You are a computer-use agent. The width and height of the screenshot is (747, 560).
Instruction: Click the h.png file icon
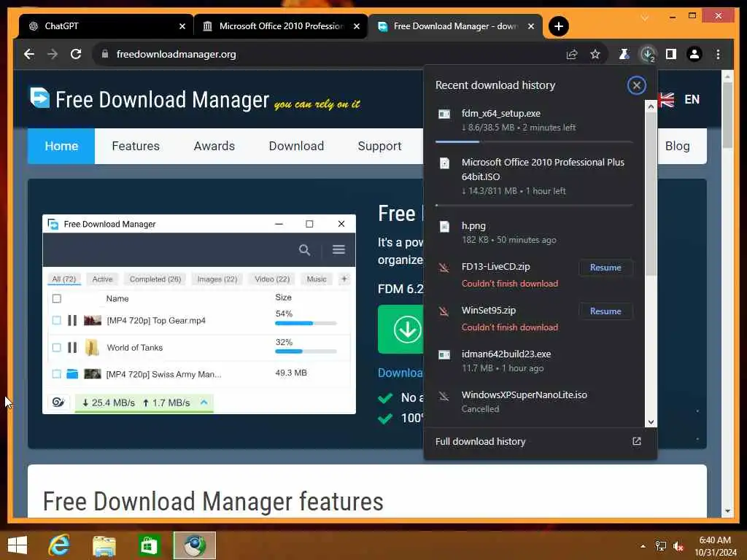pos(444,227)
